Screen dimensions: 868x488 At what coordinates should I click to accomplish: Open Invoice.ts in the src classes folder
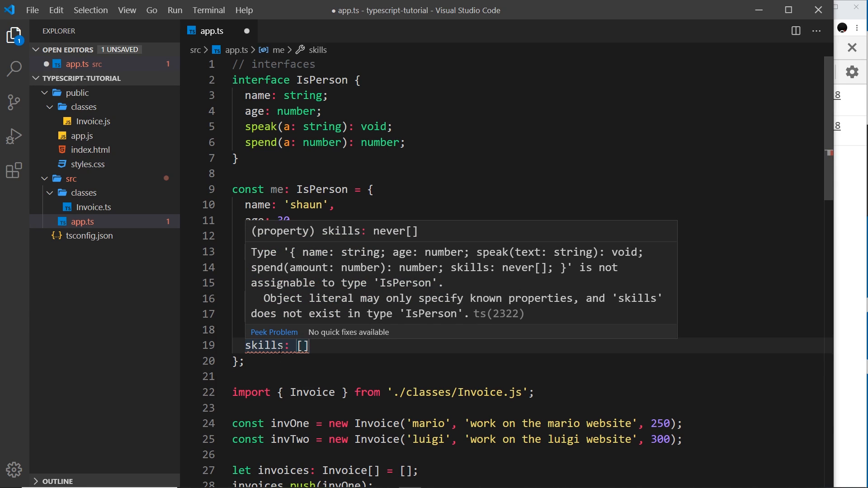(94, 207)
